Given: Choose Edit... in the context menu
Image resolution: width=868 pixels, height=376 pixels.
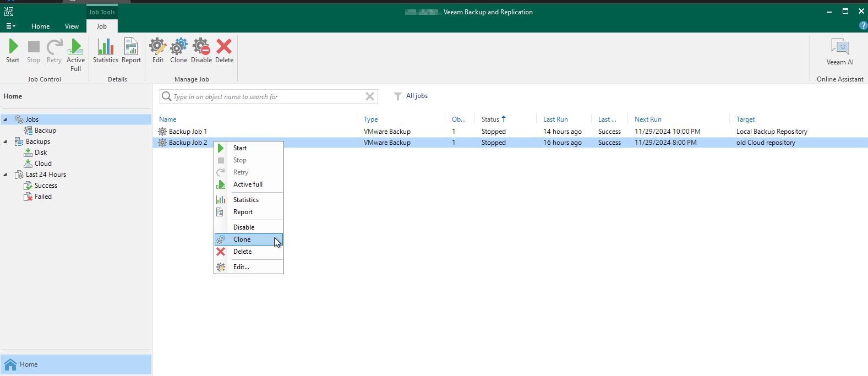Looking at the screenshot, I should click(249, 267).
